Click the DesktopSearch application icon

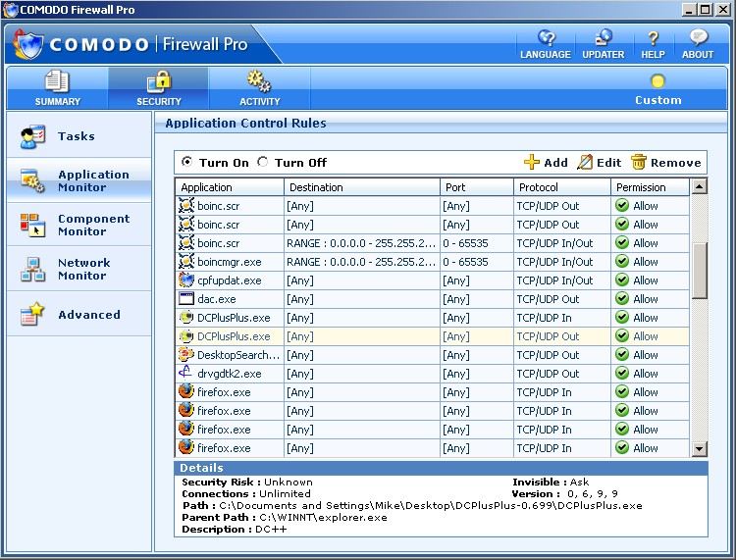pos(186,355)
